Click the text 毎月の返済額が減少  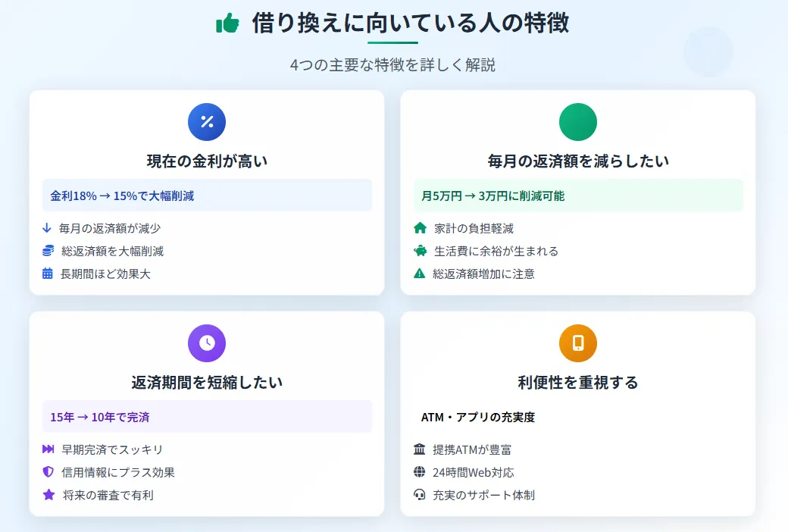click(x=110, y=228)
